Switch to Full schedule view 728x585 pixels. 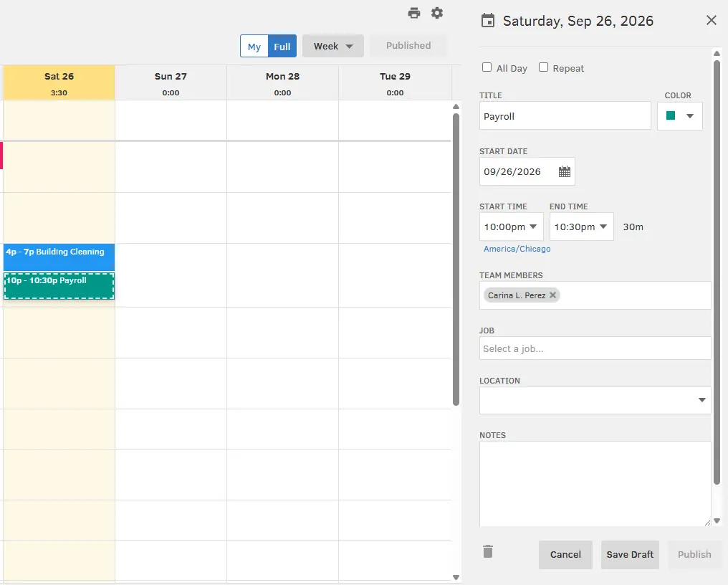pos(282,46)
